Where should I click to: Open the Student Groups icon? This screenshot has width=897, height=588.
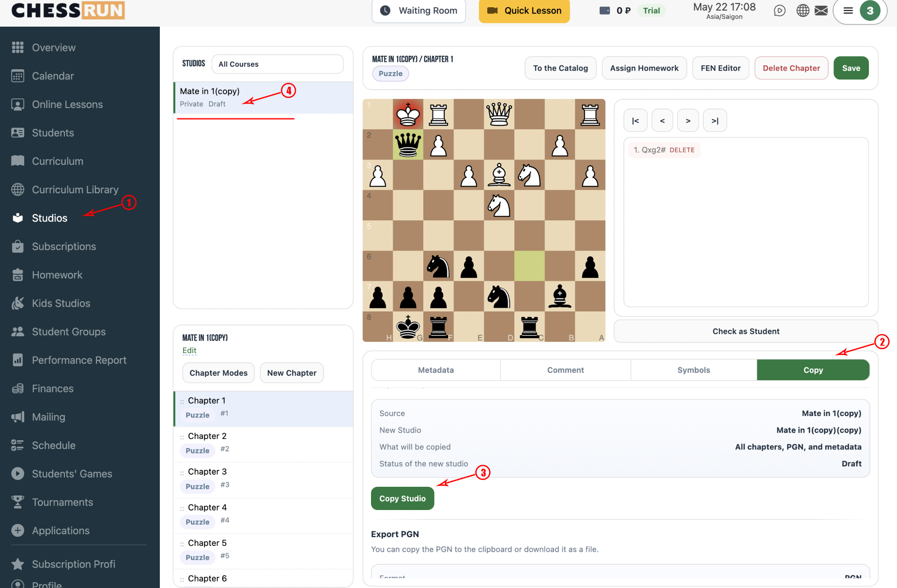click(x=18, y=332)
